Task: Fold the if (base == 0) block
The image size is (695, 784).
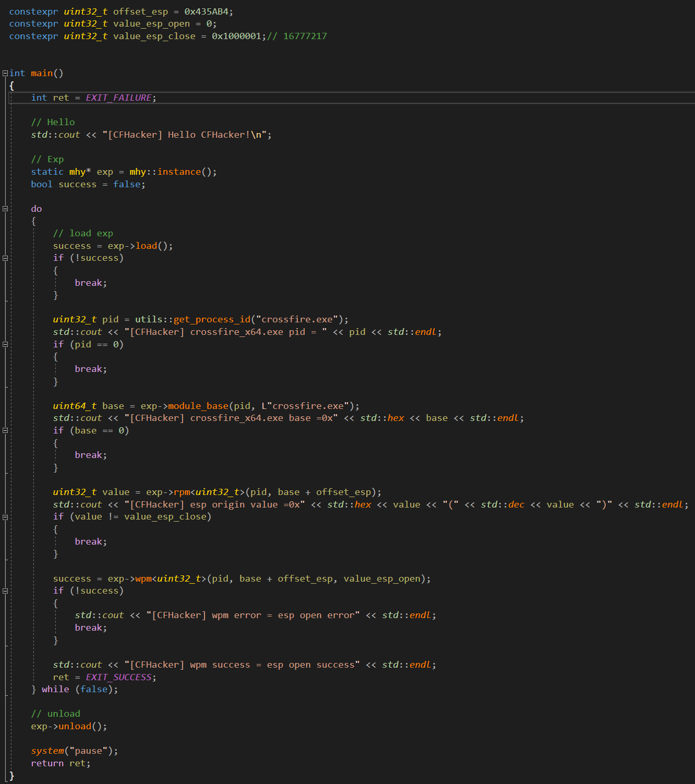Action: tap(5, 430)
